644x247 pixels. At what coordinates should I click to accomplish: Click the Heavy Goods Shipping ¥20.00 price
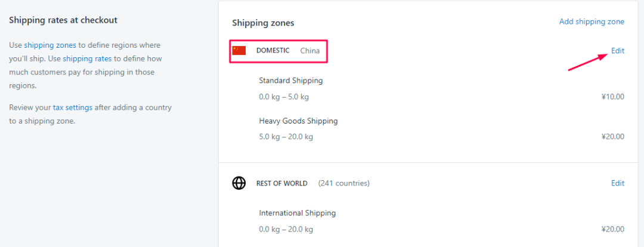612,137
